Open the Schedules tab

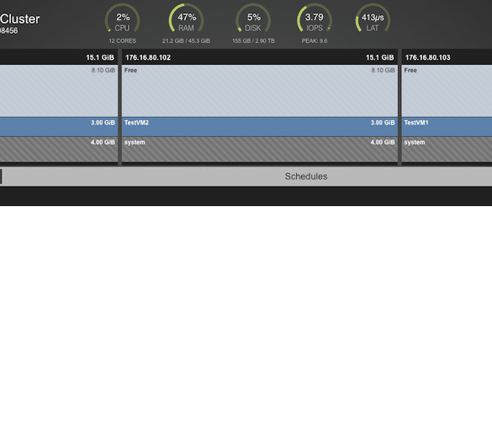[306, 177]
